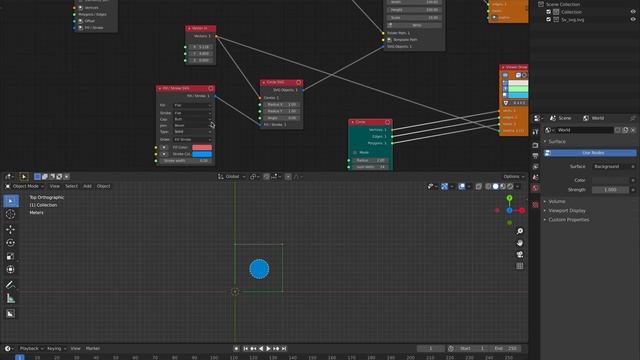Expand the Volume panel
Image resolution: width=640 pixels, height=360 pixels.
(557, 202)
